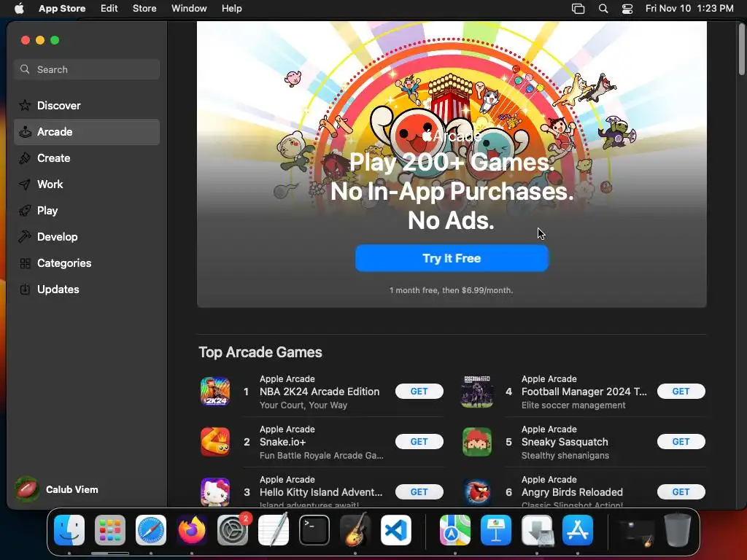Open Safari from the Dock
The image size is (747, 560).
pos(151,530)
